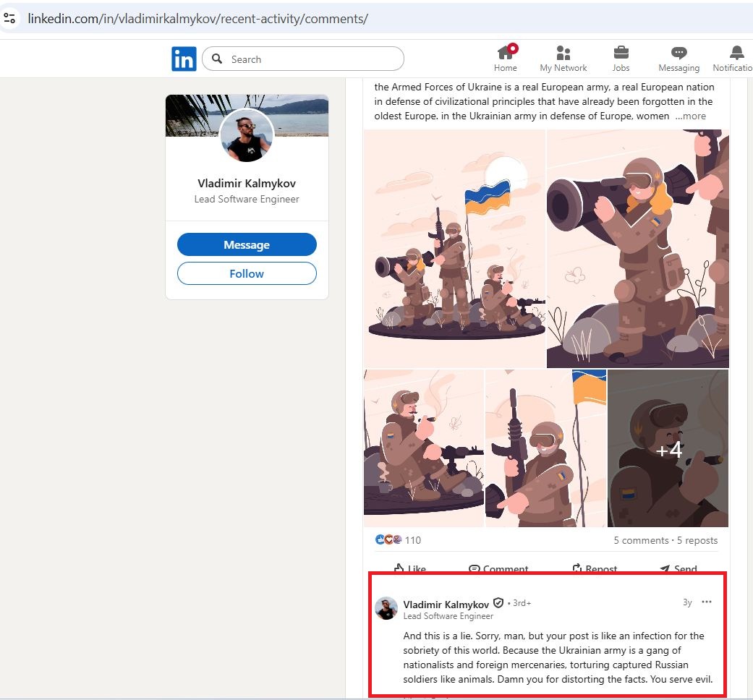Click in the LinkedIn Search field
Image resolution: width=753 pixels, height=700 pixels.
(x=311, y=59)
